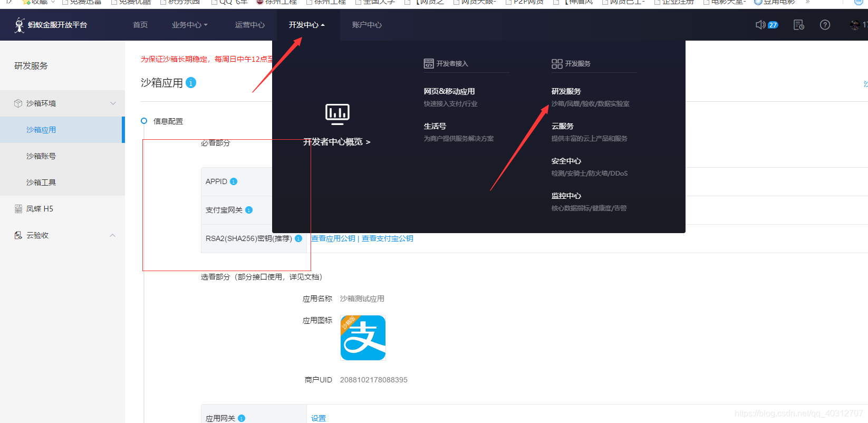The width and height of the screenshot is (868, 423).
Task: Click the 选看部分 section label
Action: coord(262,277)
